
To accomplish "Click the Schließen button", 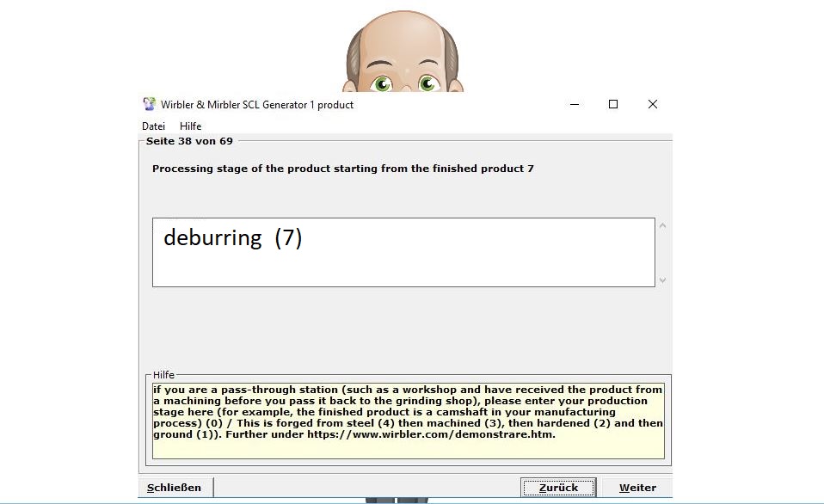I will point(175,488).
